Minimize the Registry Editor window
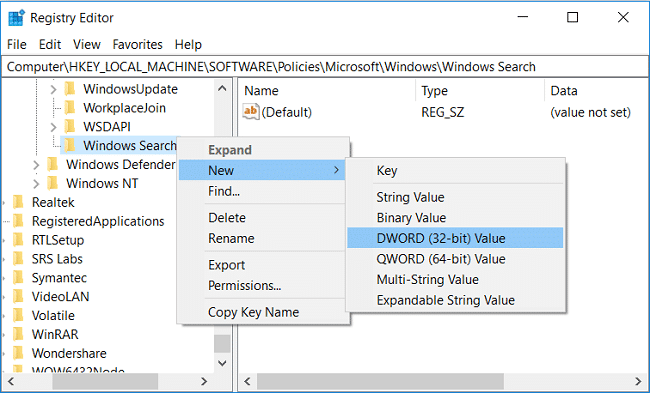The height and width of the screenshot is (393, 650). point(523,17)
